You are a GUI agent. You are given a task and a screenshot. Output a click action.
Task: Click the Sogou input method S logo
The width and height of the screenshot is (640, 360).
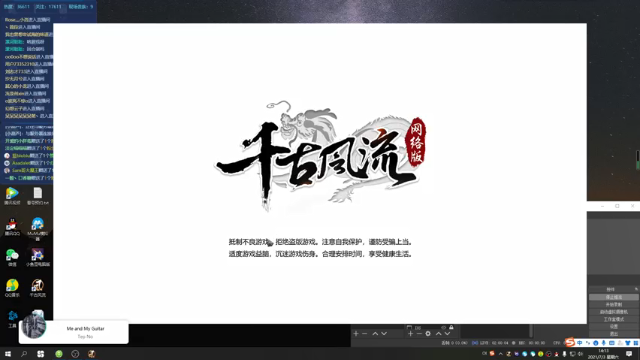coord(570,342)
